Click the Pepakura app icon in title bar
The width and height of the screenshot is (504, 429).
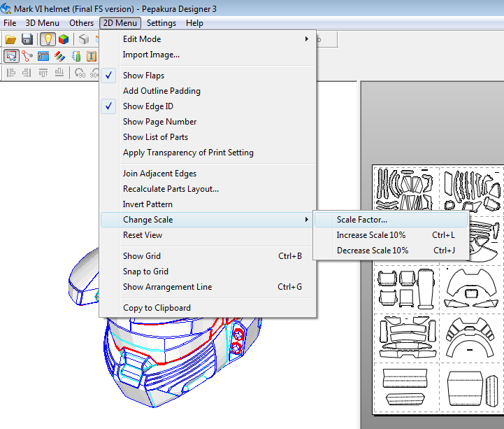(6, 8)
